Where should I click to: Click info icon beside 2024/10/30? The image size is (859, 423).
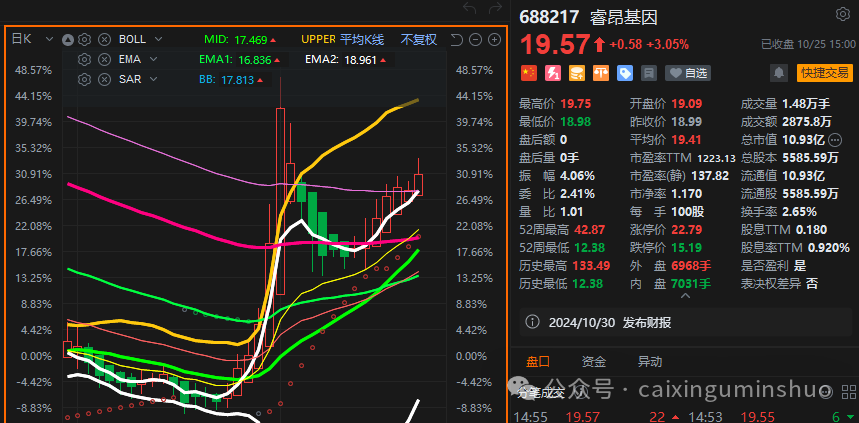pos(532,322)
